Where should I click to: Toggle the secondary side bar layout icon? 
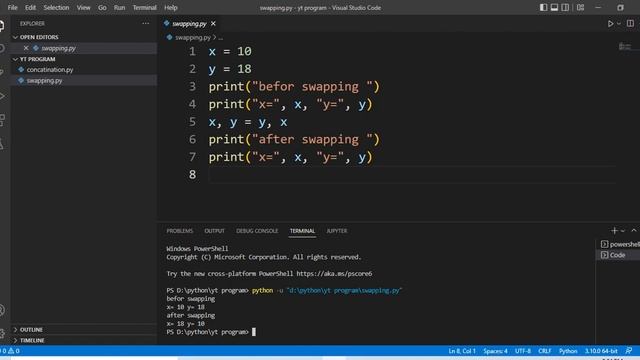[565, 7]
